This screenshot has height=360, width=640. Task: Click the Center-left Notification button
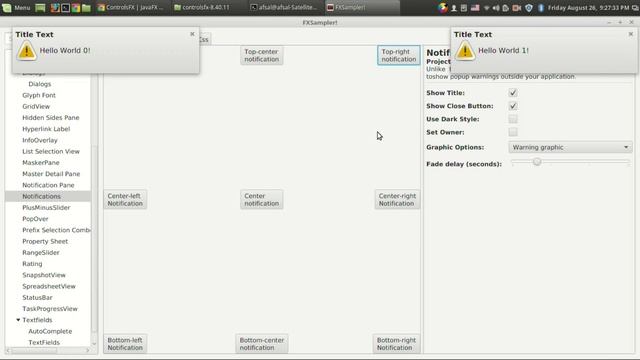[x=125, y=200]
